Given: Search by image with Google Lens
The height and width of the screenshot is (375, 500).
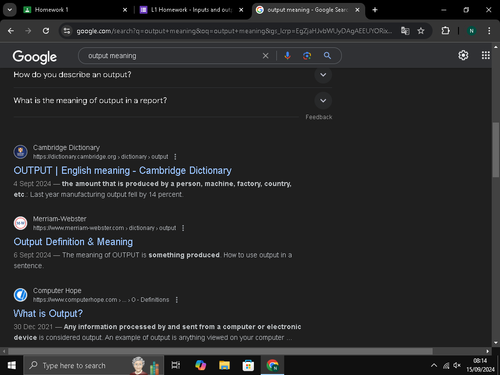Looking at the screenshot, I should click(x=307, y=56).
